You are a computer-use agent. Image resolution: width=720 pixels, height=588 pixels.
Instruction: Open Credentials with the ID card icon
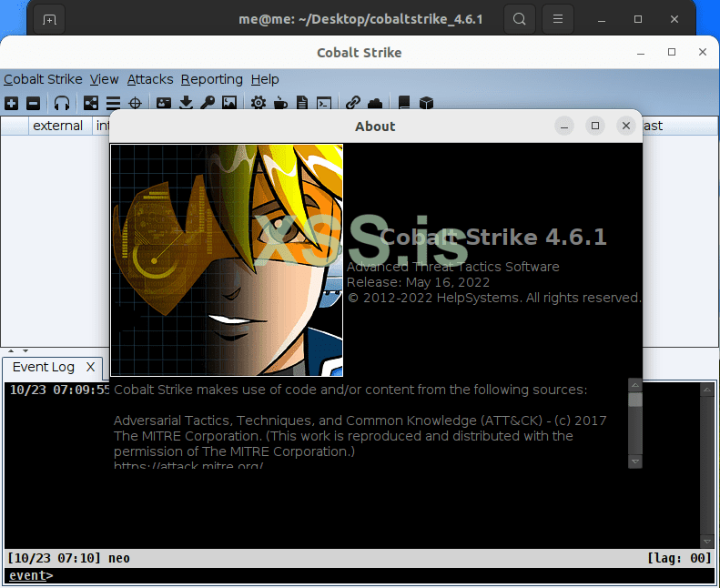tap(164, 103)
